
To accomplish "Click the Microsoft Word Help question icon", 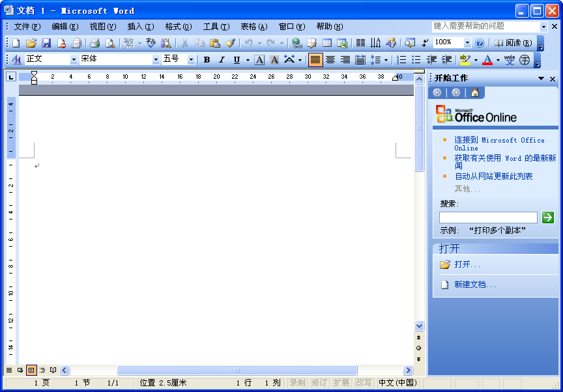I will 480,43.
